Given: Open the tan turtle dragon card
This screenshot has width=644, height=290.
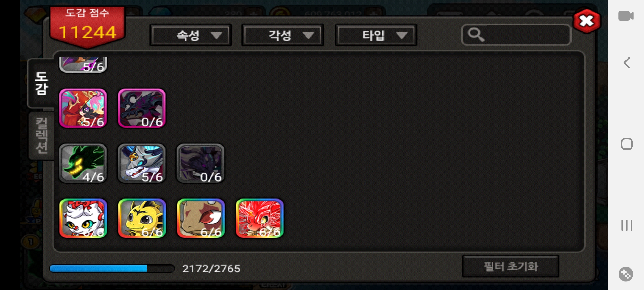Looking at the screenshot, I should [200, 218].
